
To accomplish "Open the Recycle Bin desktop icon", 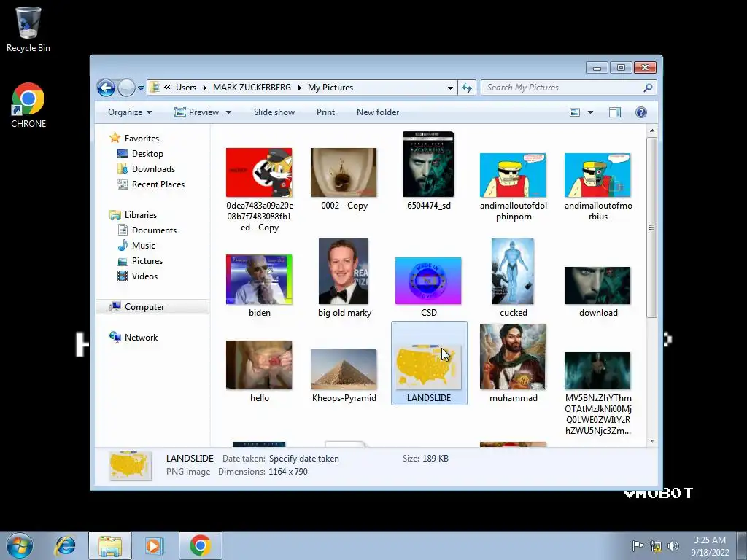I will point(28,29).
